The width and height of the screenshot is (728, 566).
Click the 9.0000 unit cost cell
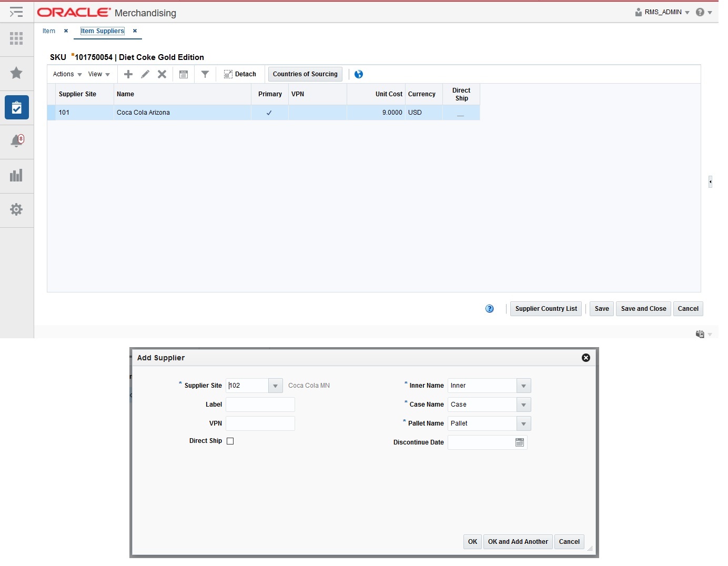tap(376, 113)
